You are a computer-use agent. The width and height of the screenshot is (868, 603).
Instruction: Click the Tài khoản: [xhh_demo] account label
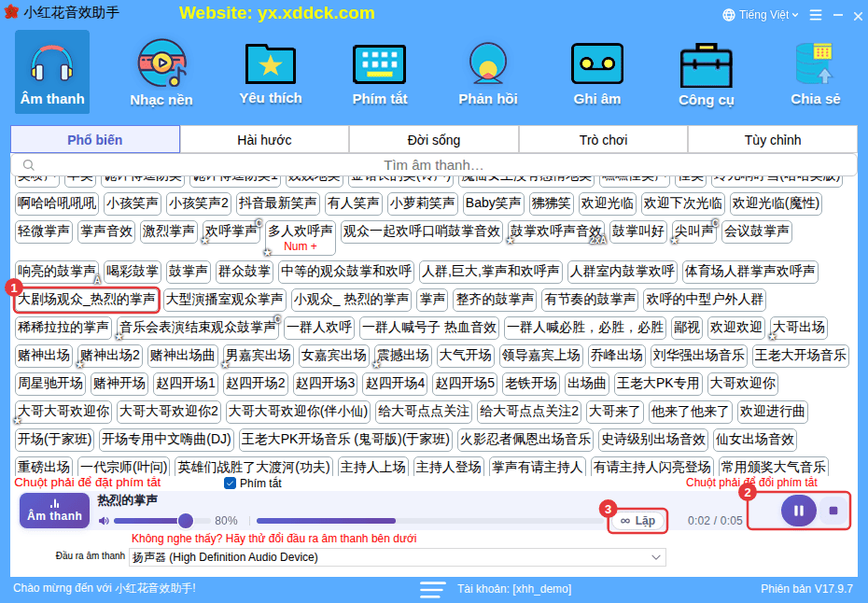(x=514, y=589)
